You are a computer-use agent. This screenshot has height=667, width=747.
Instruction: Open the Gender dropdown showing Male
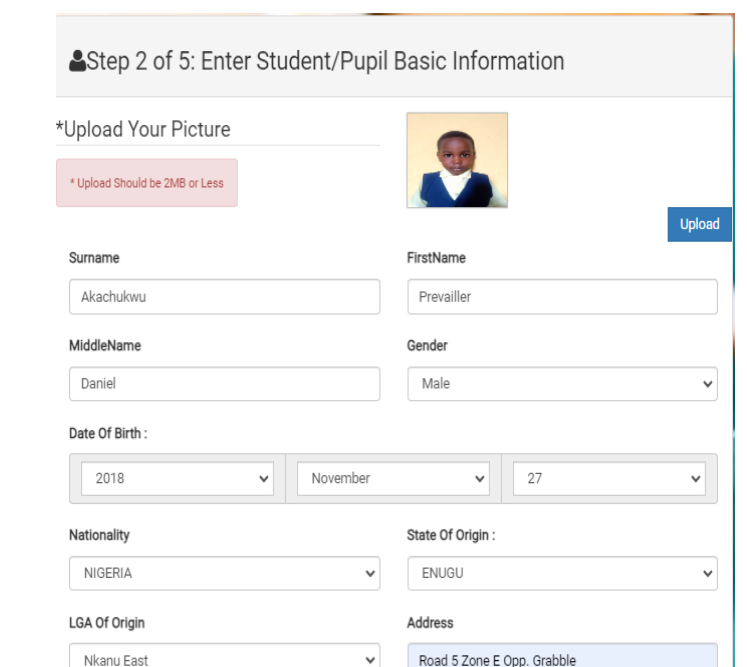[x=562, y=384]
